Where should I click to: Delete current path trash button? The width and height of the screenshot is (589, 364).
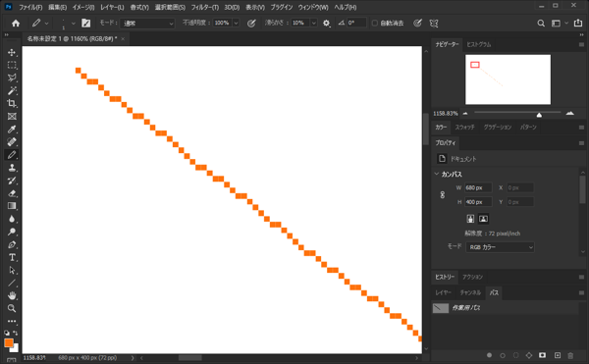click(x=570, y=355)
